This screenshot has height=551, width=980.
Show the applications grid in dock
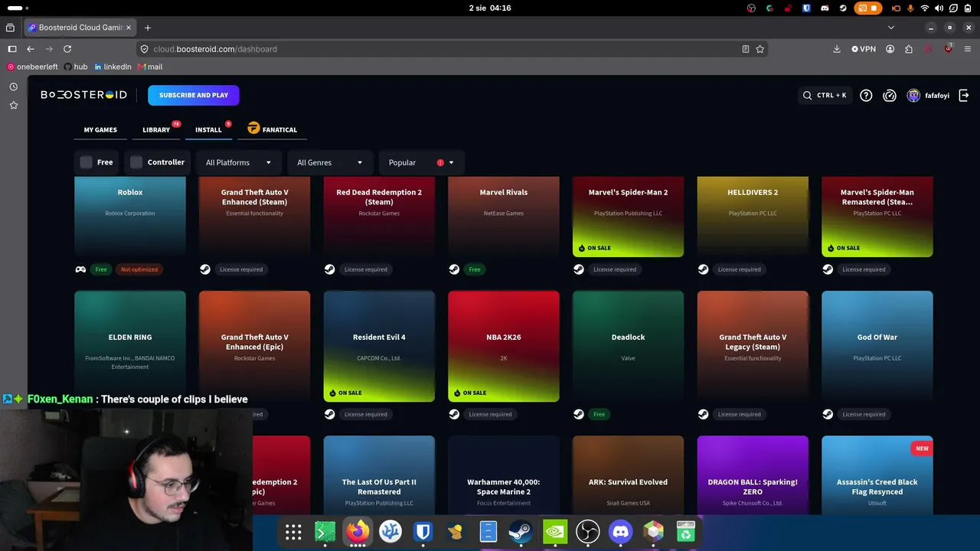click(293, 532)
